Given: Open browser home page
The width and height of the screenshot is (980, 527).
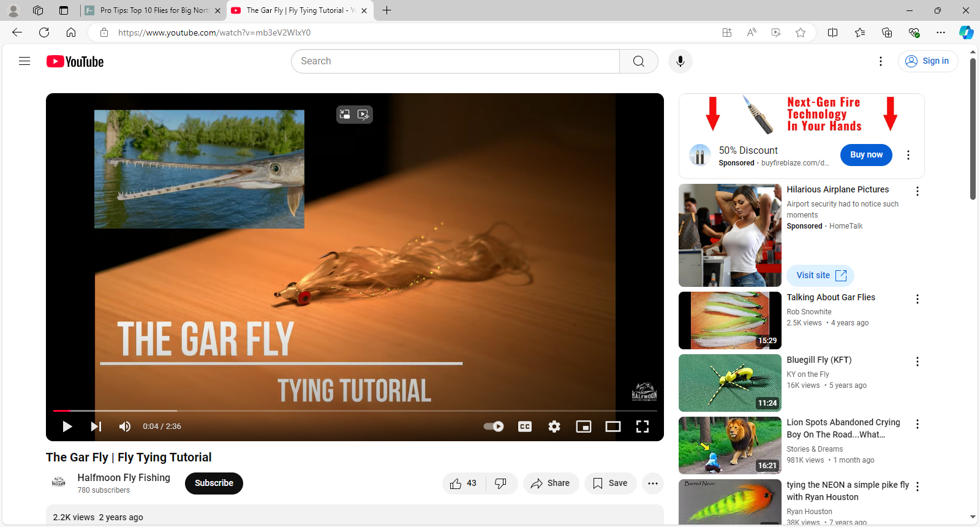Looking at the screenshot, I should click(x=71, y=32).
